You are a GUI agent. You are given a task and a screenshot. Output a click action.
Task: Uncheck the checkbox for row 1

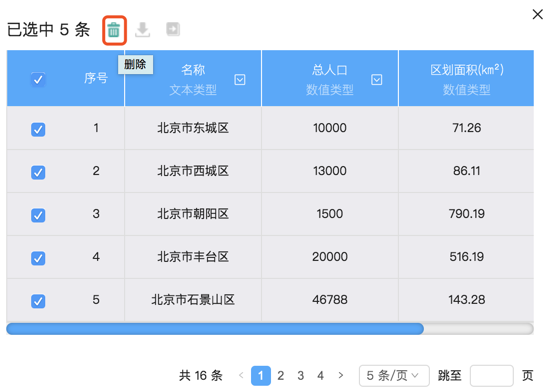(x=38, y=129)
